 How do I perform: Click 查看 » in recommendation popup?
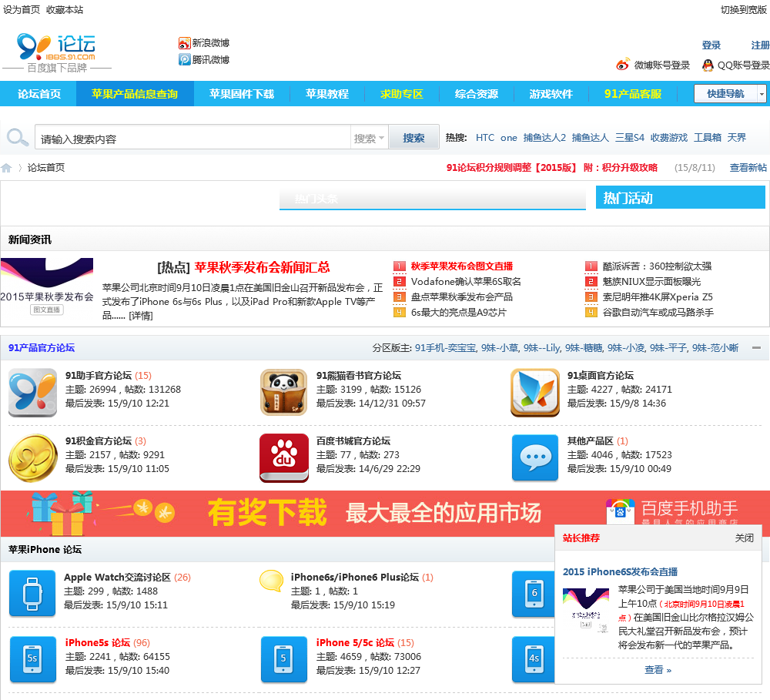coord(658,669)
